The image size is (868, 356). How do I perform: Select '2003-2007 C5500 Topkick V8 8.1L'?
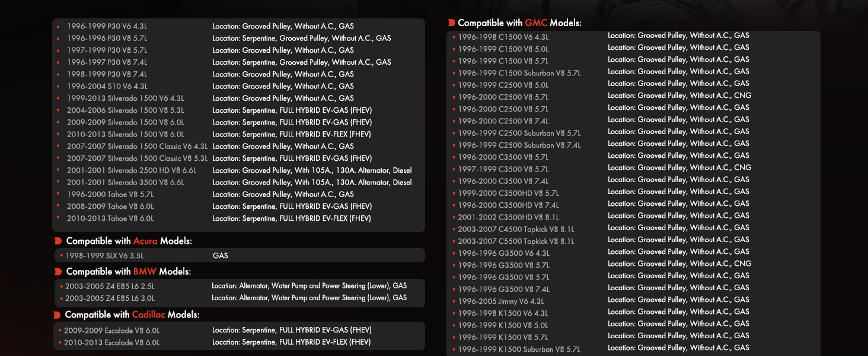click(x=516, y=241)
